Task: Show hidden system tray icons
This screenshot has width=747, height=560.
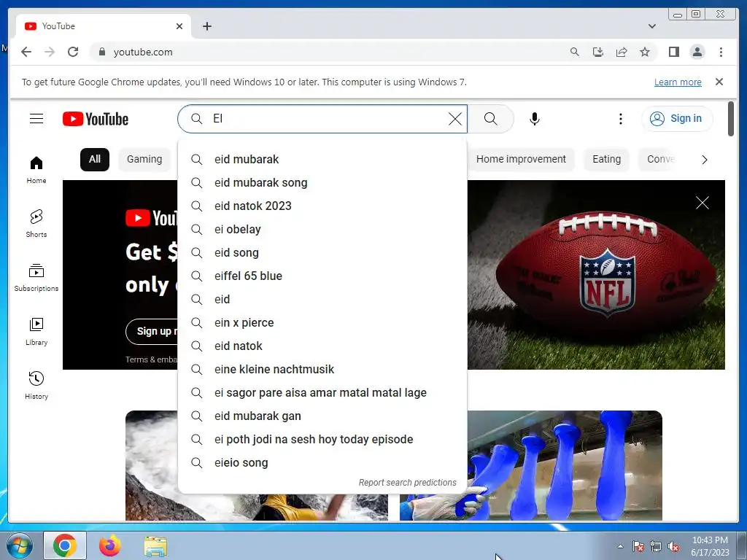Action: click(x=620, y=547)
